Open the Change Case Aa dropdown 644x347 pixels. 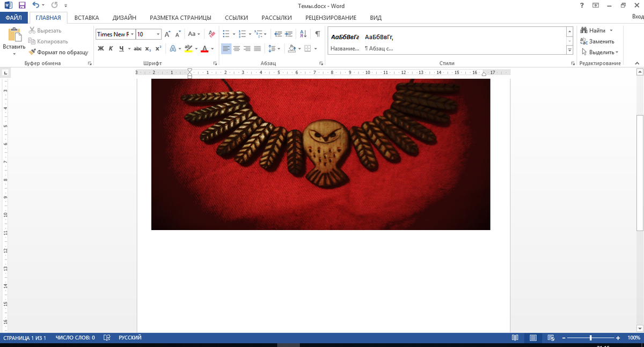193,34
